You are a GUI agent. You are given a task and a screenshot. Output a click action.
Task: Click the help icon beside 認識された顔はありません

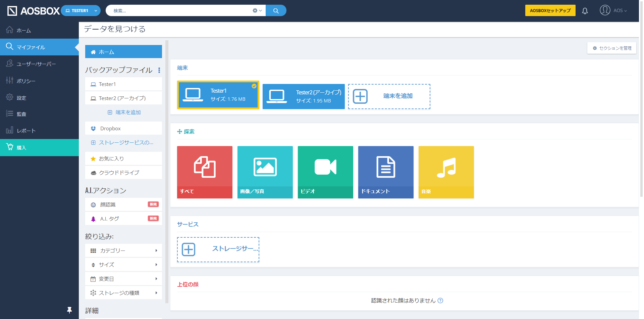click(x=440, y=301)
